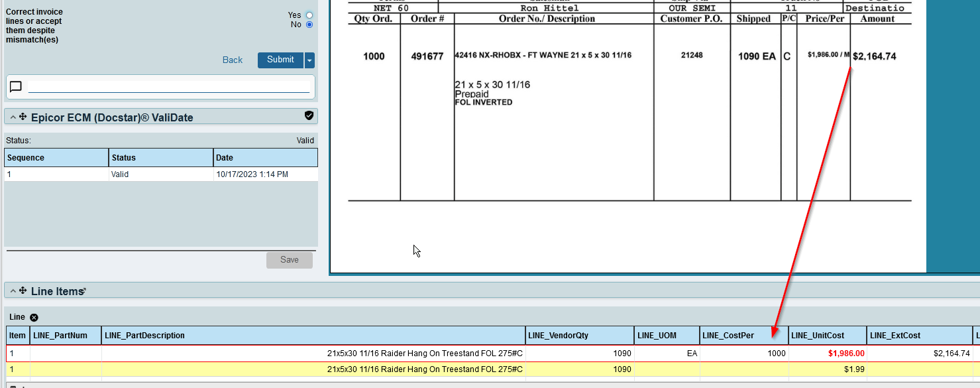Click the move handle on ValiDate panel header
The height and width of the screenshot is (388, 980).
[23, 117]
